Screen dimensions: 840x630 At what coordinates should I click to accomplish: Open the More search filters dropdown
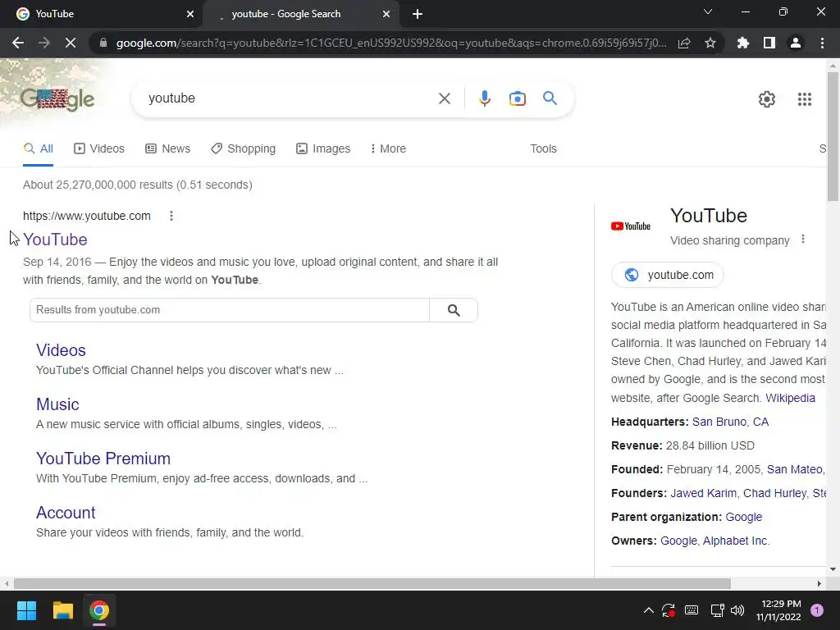(x=388, y=148)
